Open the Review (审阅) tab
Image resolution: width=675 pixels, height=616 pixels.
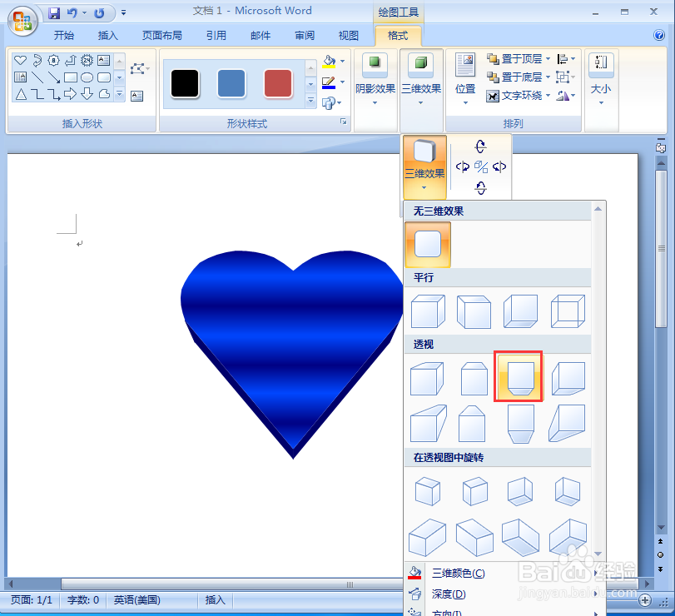(x=305, y=35)
